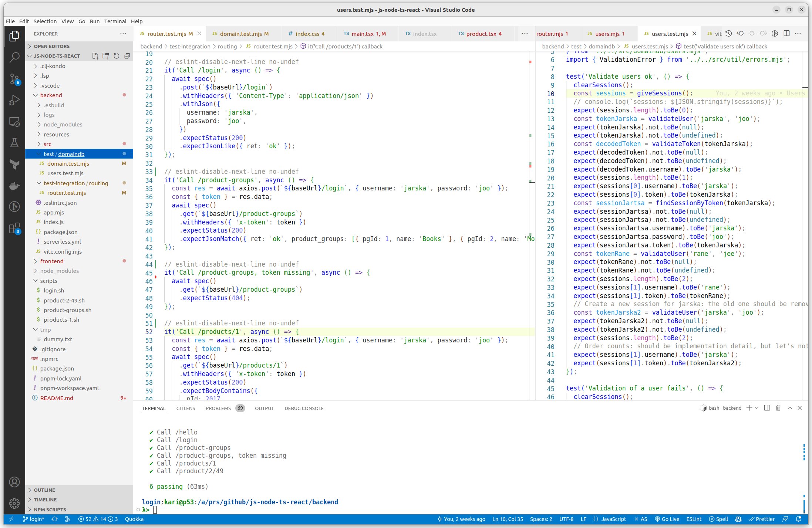Kill terminal with trash icon
This screenshot has width=812, height=528.
click(x=778, y=408)
